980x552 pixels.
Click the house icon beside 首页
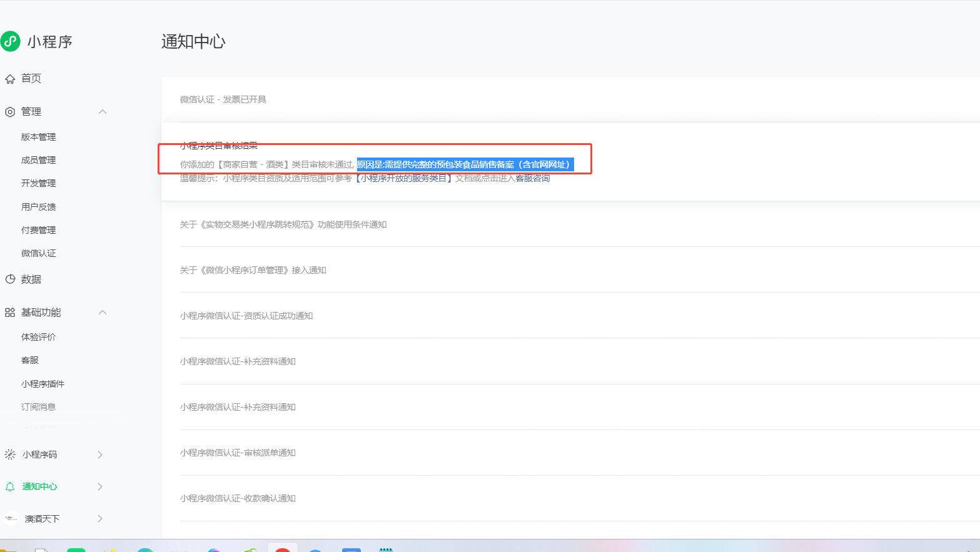10,79
